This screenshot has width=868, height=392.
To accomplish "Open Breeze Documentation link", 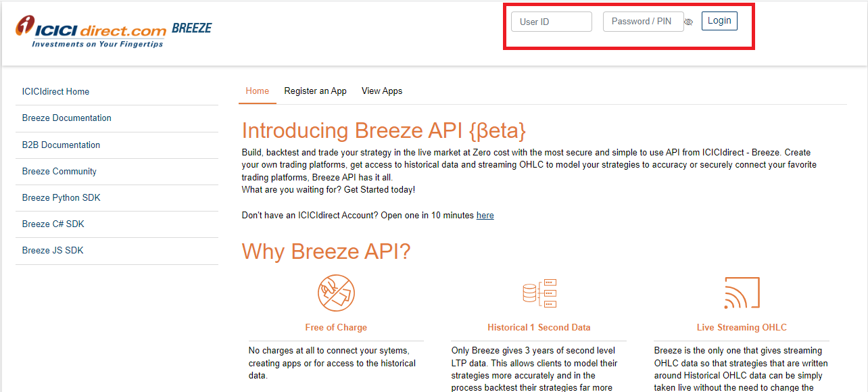I will (x=66, y=118).
